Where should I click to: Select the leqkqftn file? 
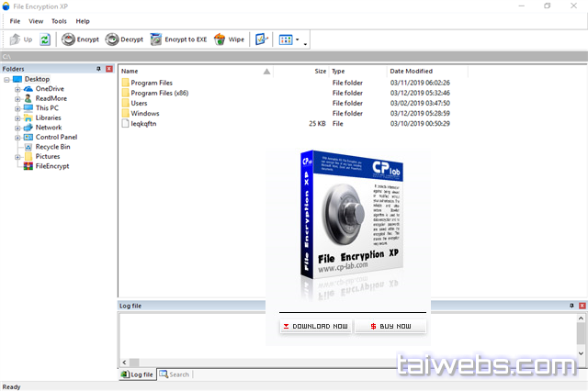pos(145,123)
